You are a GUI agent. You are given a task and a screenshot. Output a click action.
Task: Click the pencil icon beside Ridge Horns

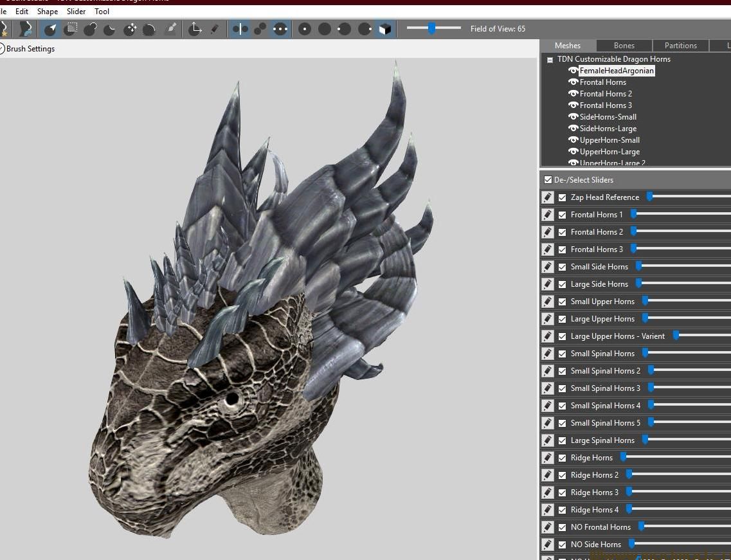(x=547, y=457)
